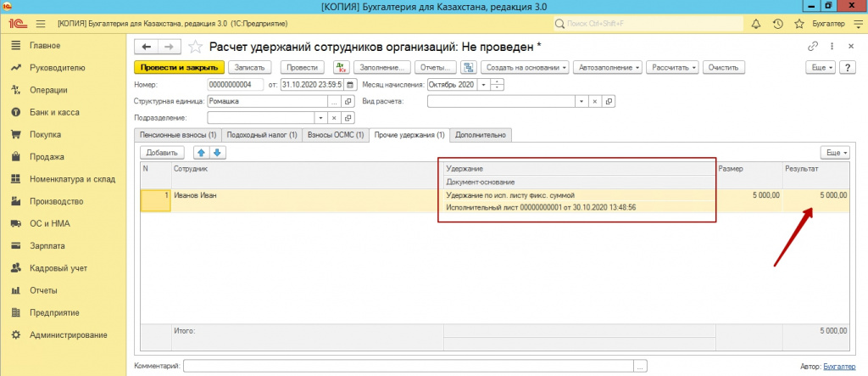Open favorites star in top bar
The image size is (868, 376).
(x=798, y=24)
